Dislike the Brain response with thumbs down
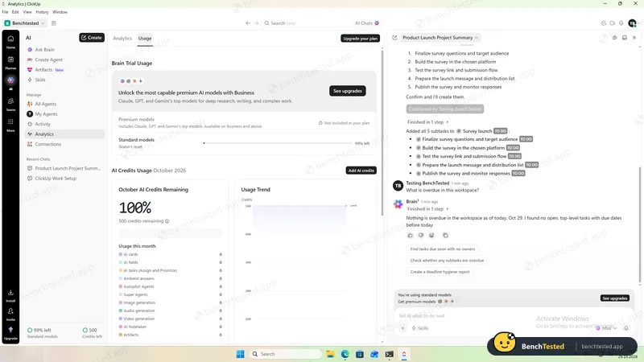The width and height of the screenshot is (644, 362). point(420,235)
